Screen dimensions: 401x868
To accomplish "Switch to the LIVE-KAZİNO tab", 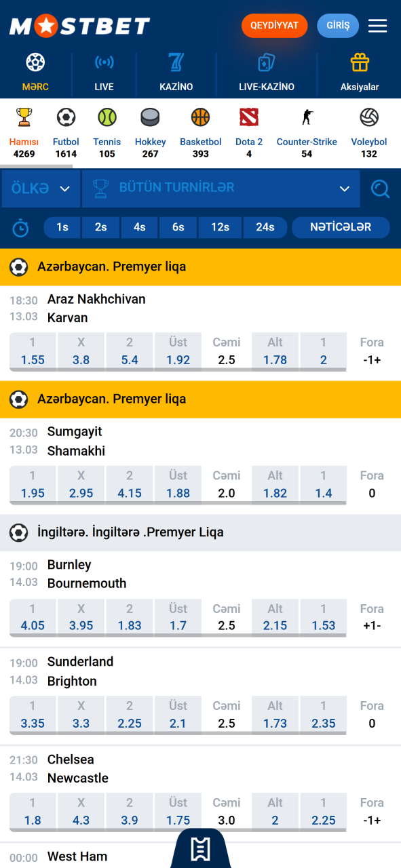I will [x=265, y=71].
